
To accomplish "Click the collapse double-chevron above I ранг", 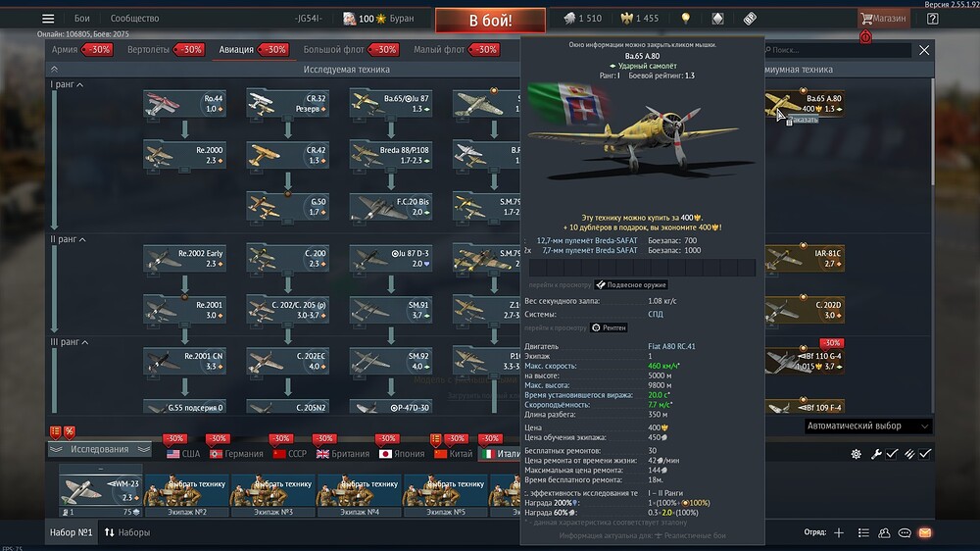I will point(54,70).
